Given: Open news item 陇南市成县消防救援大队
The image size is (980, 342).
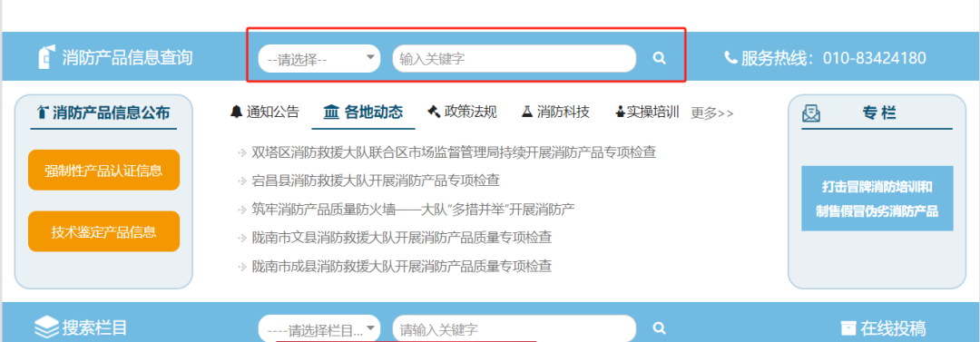Looking at the screenshot, I should [401, 267].
